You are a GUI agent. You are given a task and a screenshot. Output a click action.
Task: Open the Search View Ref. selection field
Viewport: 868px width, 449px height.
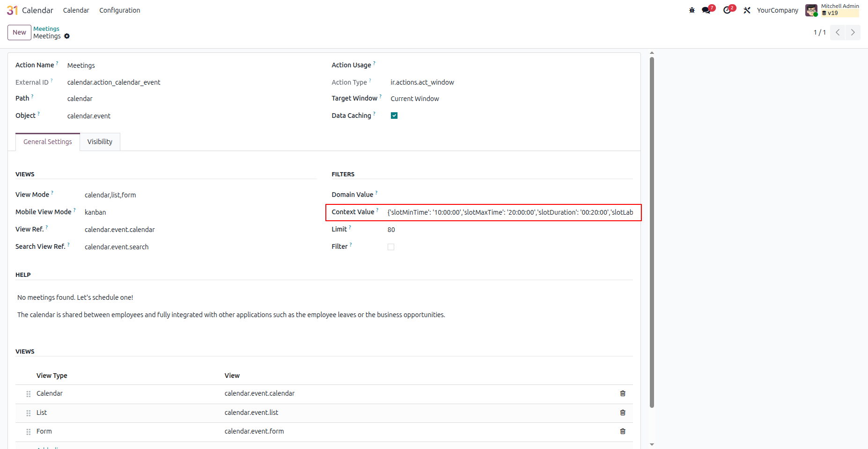click(x=201, y=247)
